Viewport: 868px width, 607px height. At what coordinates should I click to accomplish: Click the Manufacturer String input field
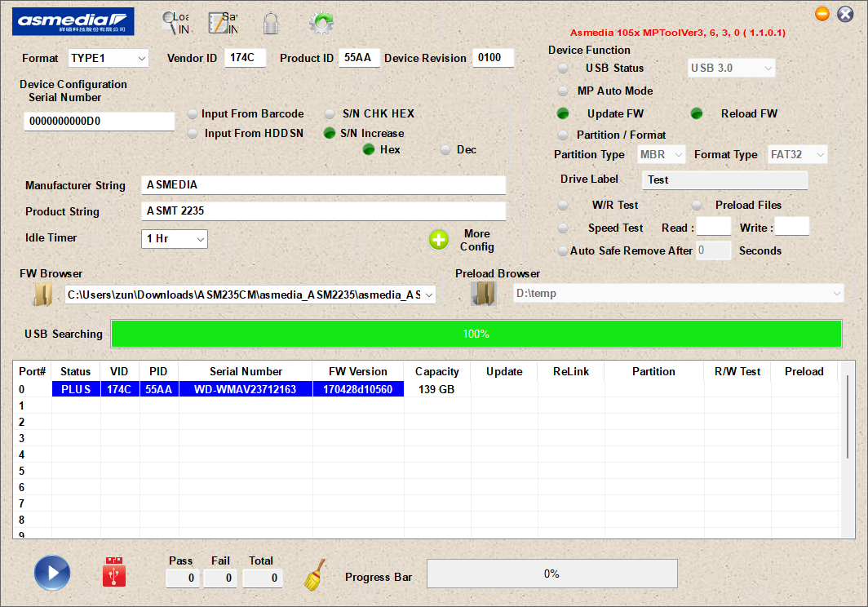[x=323, y=185]
